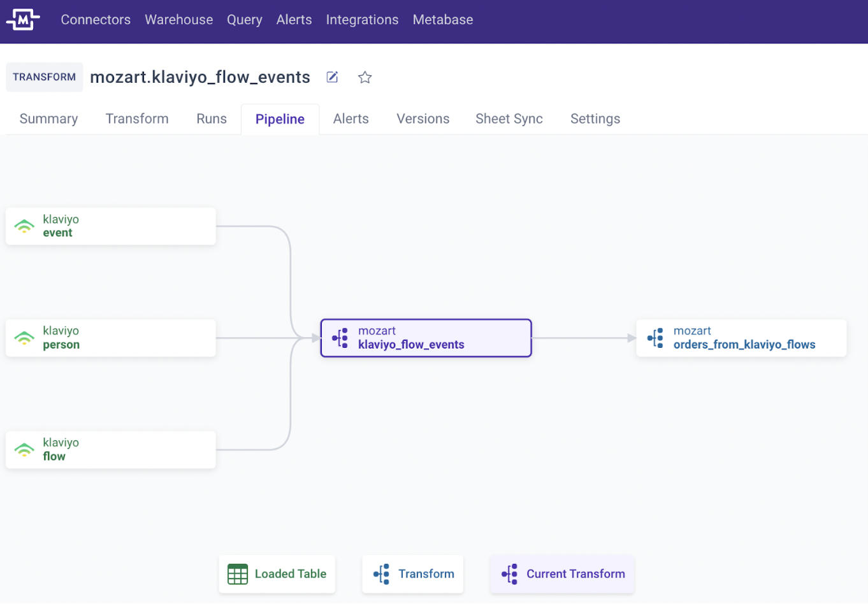Click transform icon on klaviyo_flow_events node
Screen dimensions: 868x604
pyautogui.click(x=340, y=338)
